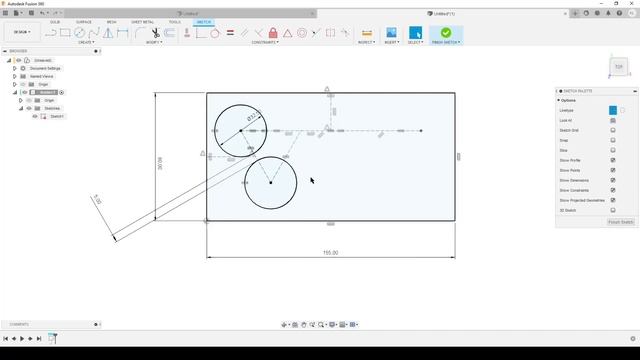
Task: Apply the Perpendicular constraint
Action: 259,33
